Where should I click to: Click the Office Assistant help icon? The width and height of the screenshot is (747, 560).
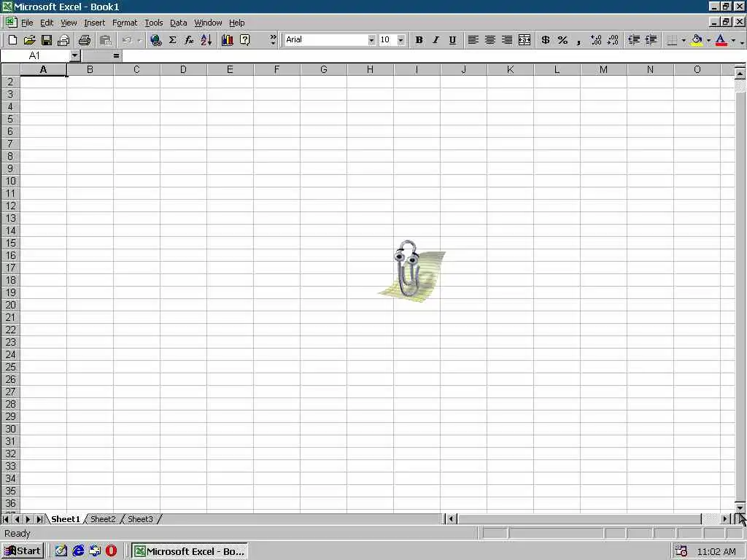pos(245,40)
